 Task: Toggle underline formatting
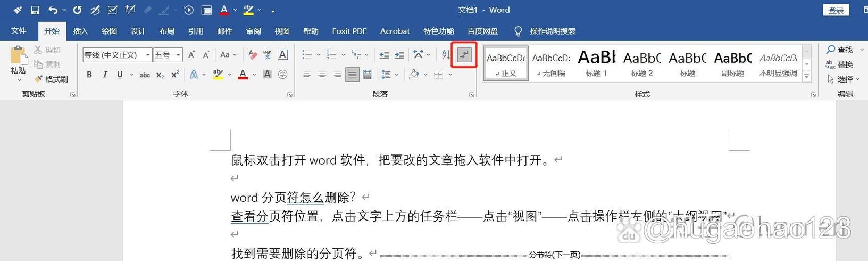pyautogui.click(x=120, y=75)
